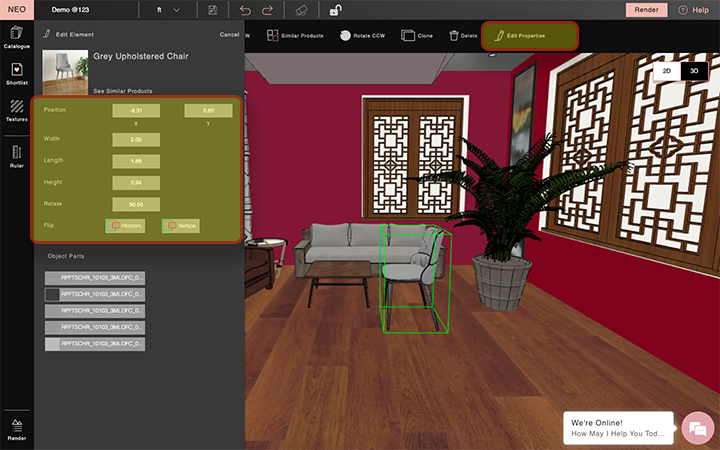
Task: Open the live chat bubble icon
Action: pos(698,428)
